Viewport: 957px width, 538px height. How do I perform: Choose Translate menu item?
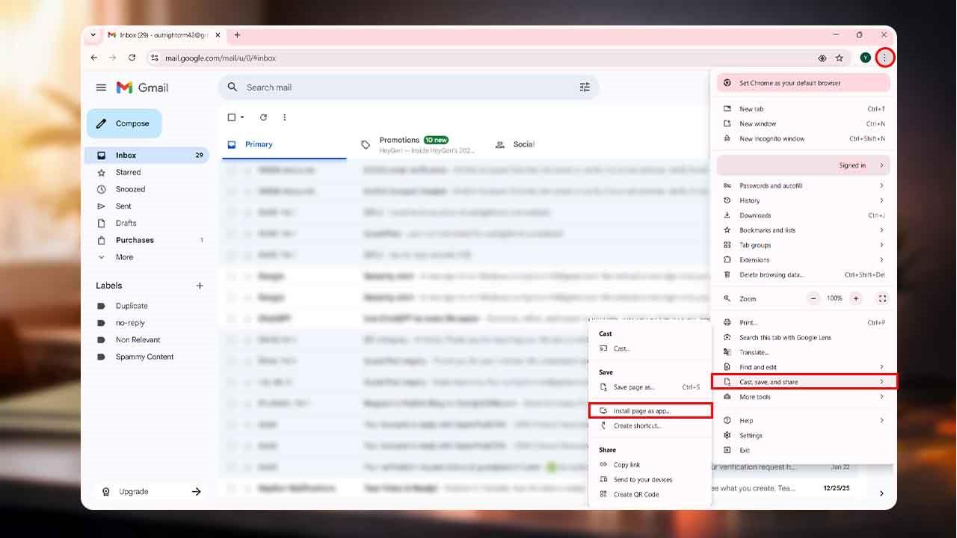coord(804,352)
